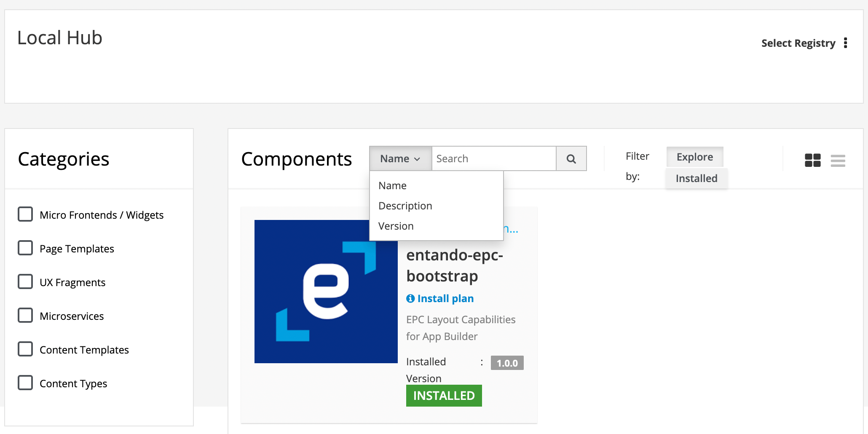Switch to grid view of components
Screen dimensions: 868x434
812,160
